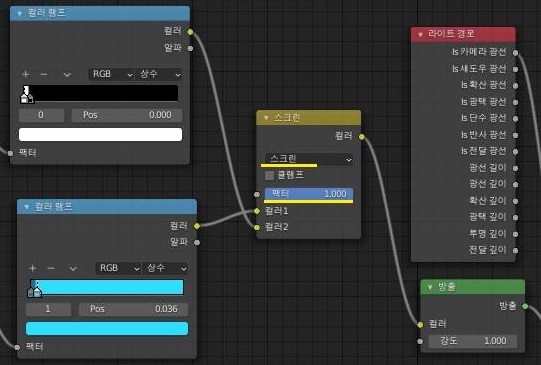This screenshot has width=541, height=365.
Task: Enable the 클램프 checkbox in the 스크린 node
Action: point(269,176)
